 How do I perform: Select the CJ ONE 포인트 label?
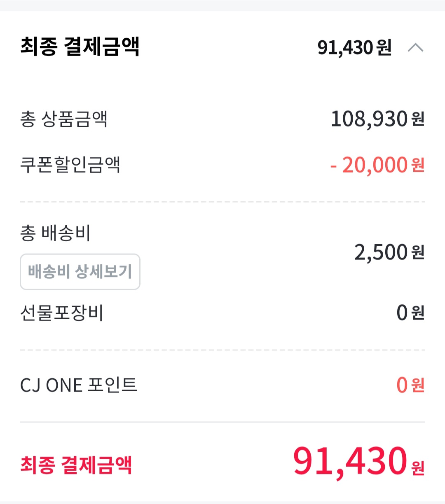79,385
